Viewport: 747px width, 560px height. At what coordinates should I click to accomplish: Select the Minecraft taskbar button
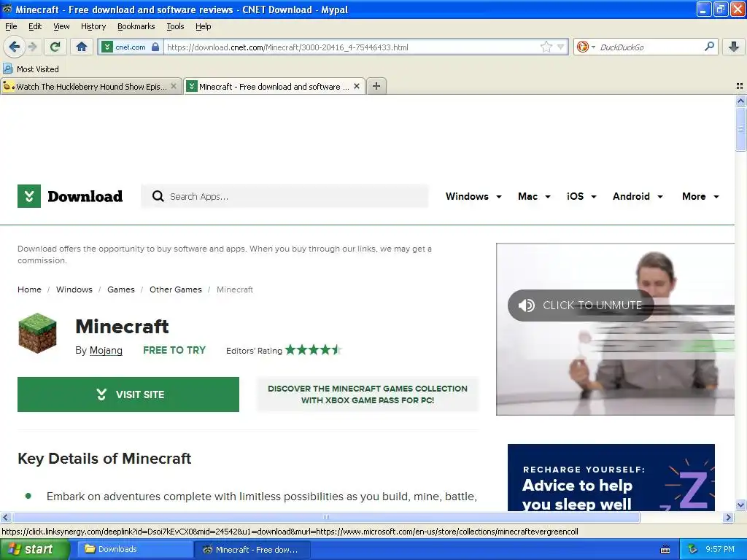(x=252, y=550)
